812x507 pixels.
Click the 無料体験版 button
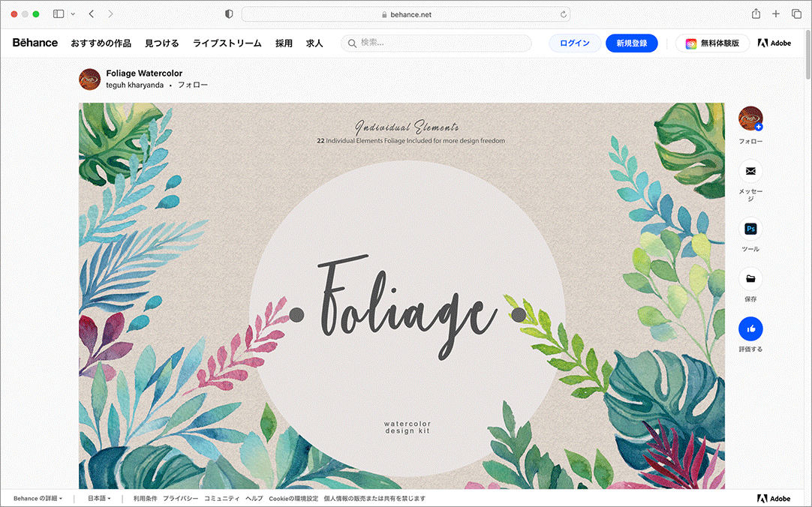713,43
